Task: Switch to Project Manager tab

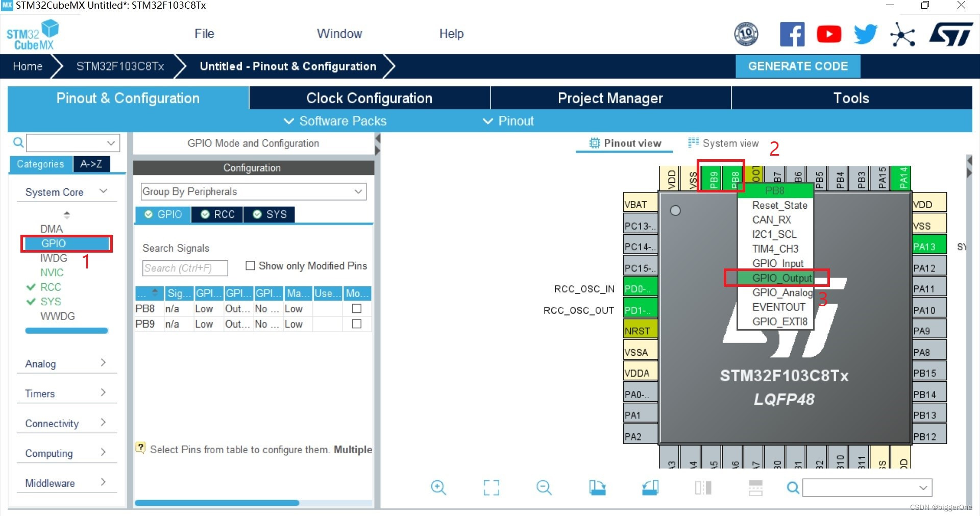Action: [x=610, y=98]
